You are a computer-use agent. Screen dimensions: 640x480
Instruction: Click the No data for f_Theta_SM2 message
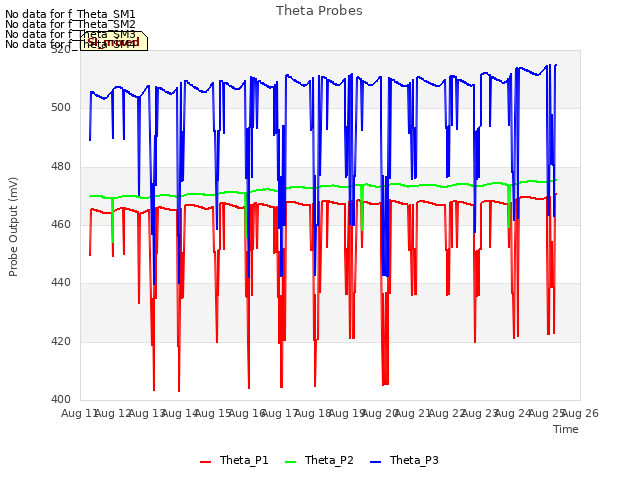[70, 24]
